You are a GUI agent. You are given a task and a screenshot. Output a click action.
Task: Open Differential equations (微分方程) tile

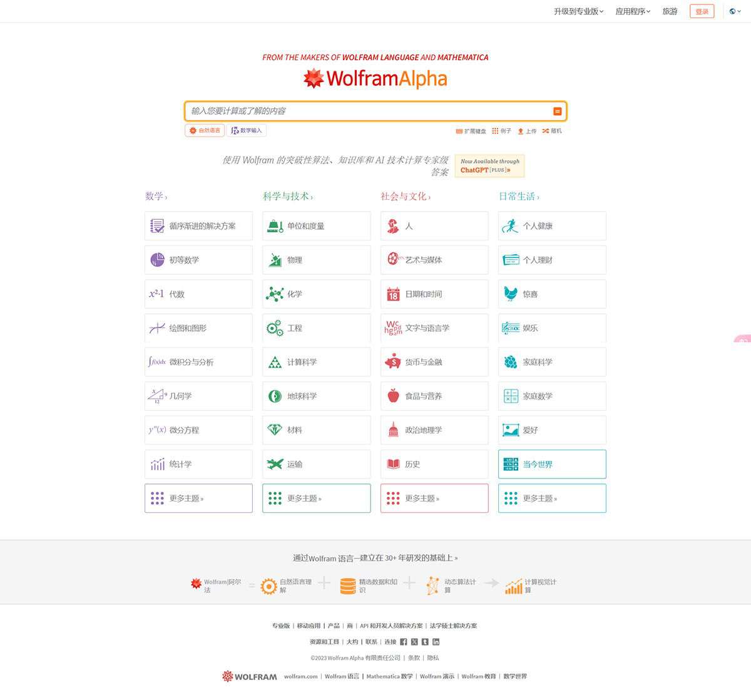[198, 430]
